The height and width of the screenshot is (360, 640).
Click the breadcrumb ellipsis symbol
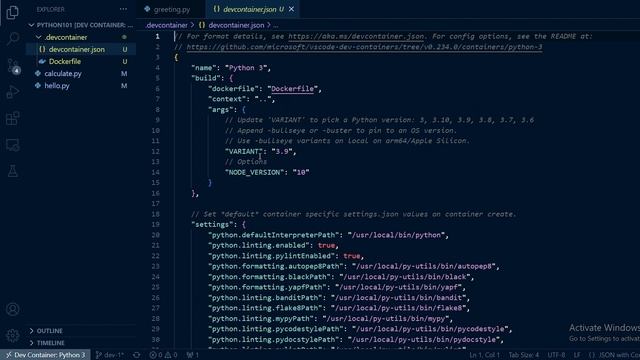pos(276,25)
